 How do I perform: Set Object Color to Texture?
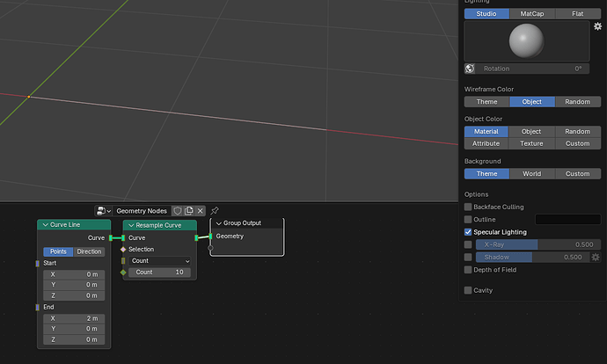point(531,143)
